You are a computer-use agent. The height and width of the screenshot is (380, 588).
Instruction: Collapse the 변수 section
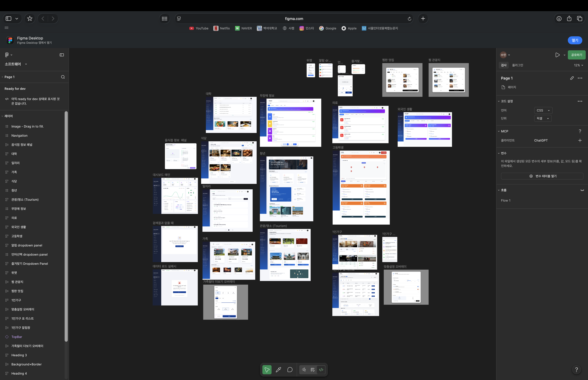pos(498,153)
